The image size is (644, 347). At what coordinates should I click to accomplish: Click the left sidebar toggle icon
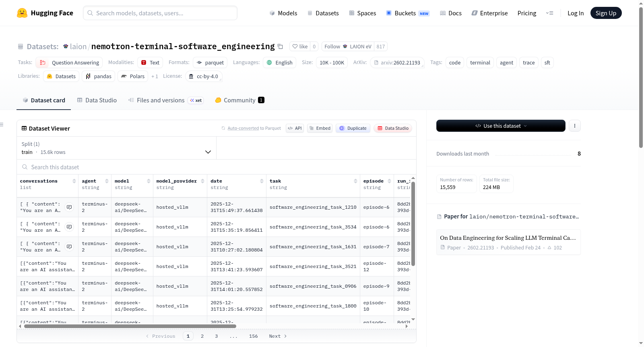click(x=2, y=125)
